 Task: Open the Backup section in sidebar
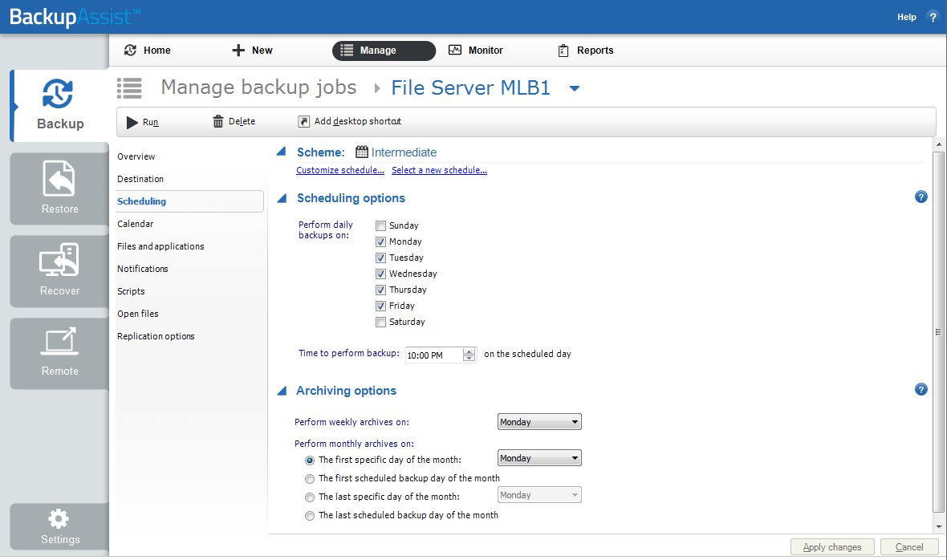point(59,105)
